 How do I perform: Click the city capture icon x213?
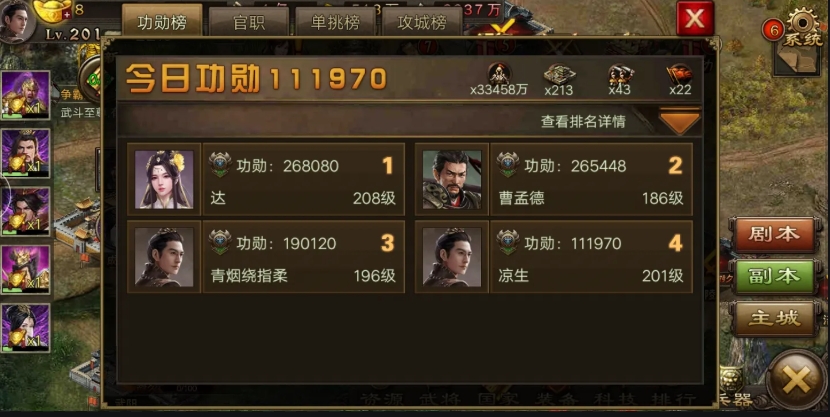point(559,74)
